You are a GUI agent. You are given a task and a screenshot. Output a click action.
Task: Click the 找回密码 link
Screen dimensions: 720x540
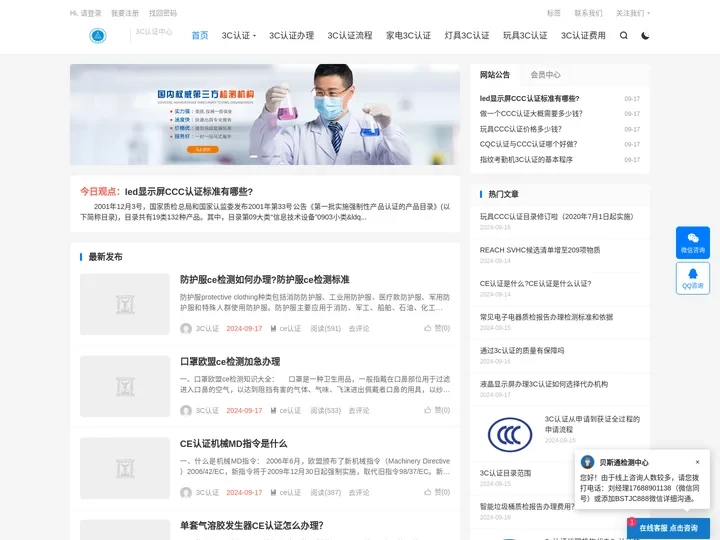coord(163,13)
